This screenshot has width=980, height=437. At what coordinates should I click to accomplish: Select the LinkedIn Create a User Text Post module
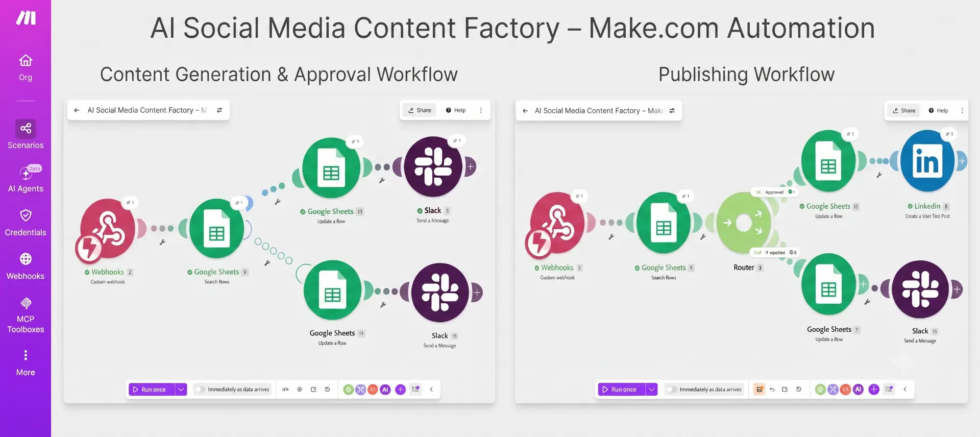927,161
